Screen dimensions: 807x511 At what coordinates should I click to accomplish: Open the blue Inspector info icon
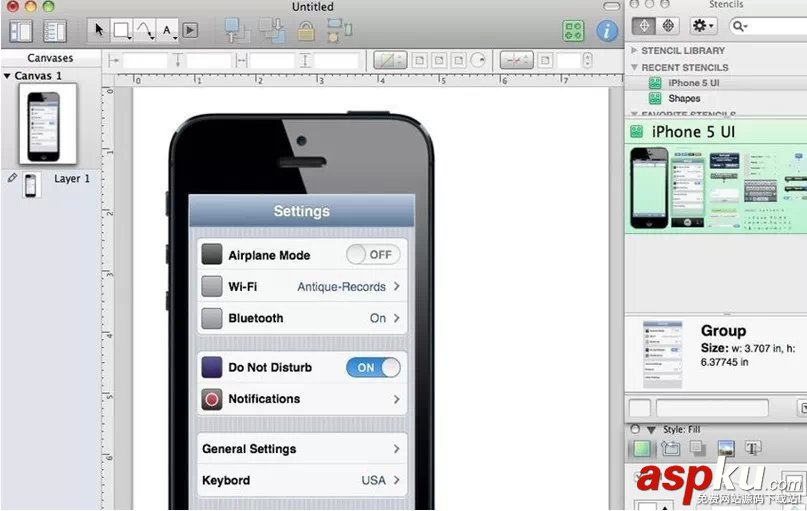(607, 31)
